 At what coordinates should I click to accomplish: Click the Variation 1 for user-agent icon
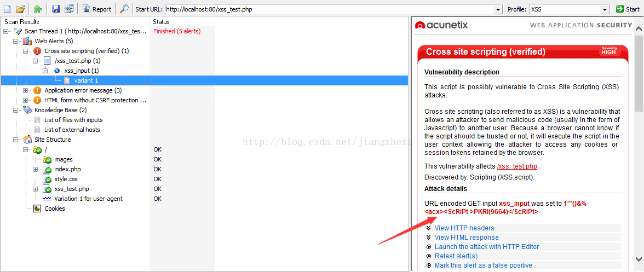47,199
